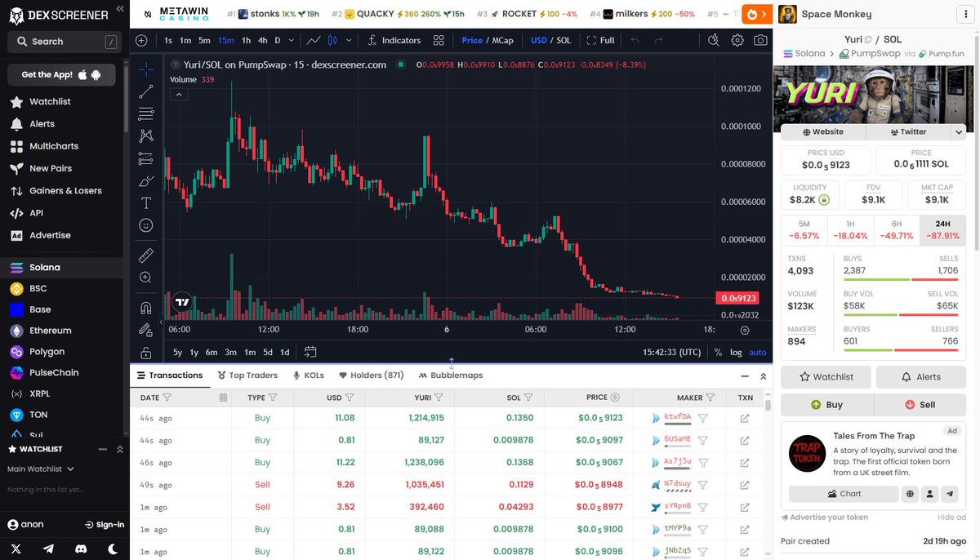Take a chart snapshot with camera icon
The height and width of the screenshot is (560, 980).
[x=760, y=40]
